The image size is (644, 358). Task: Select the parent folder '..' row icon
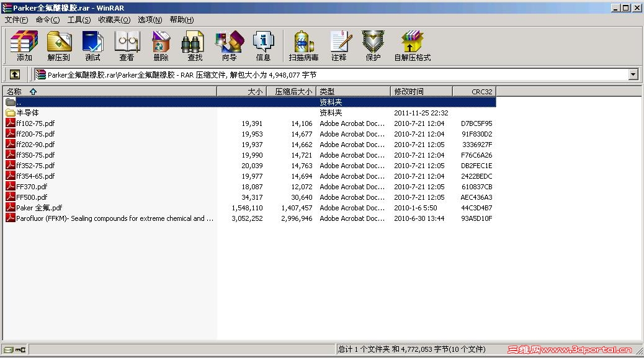click(11, 102)
